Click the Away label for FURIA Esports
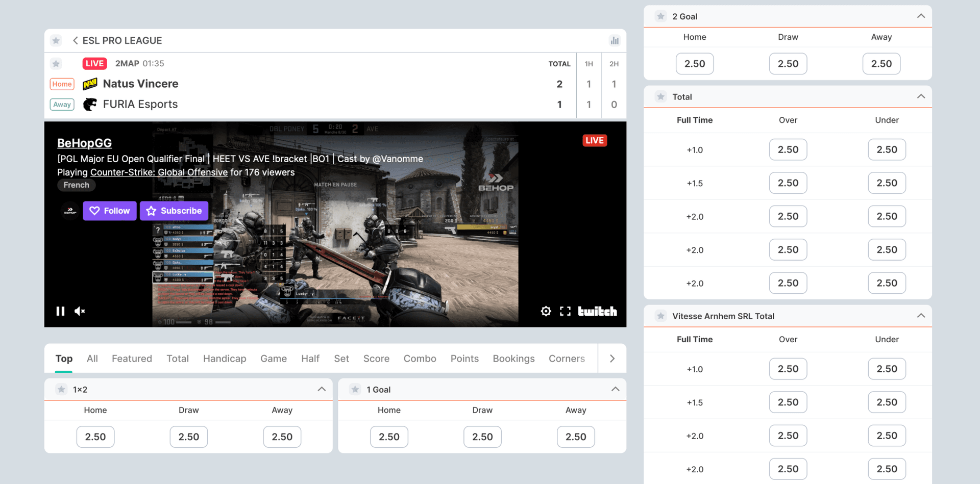The height and width of the screenshot is (484, 980). point(62,105)
